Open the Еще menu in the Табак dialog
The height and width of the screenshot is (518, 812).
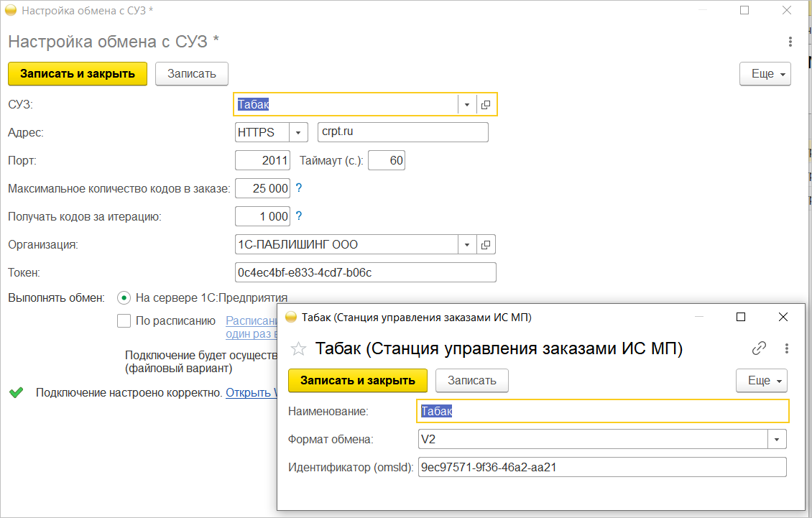click(x=762, y=381)
